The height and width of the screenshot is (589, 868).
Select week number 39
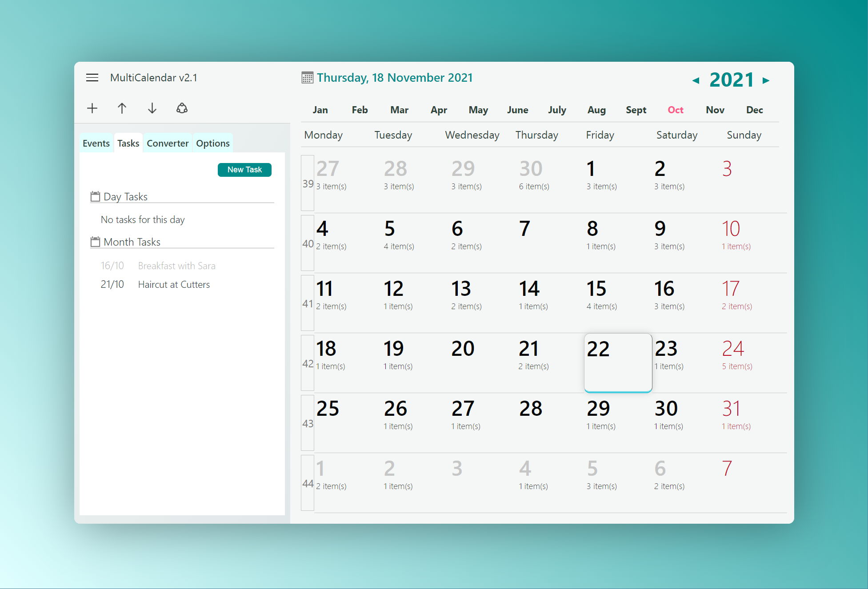point(308,183)
